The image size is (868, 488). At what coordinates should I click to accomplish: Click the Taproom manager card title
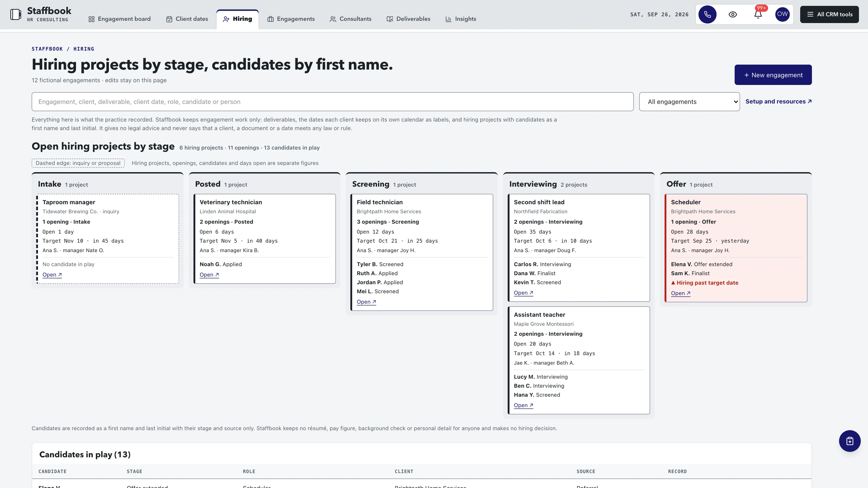click(69, 202)
